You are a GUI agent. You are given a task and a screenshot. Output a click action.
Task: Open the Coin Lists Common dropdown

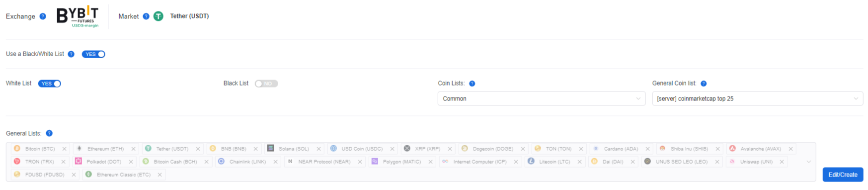click(542, 98)
